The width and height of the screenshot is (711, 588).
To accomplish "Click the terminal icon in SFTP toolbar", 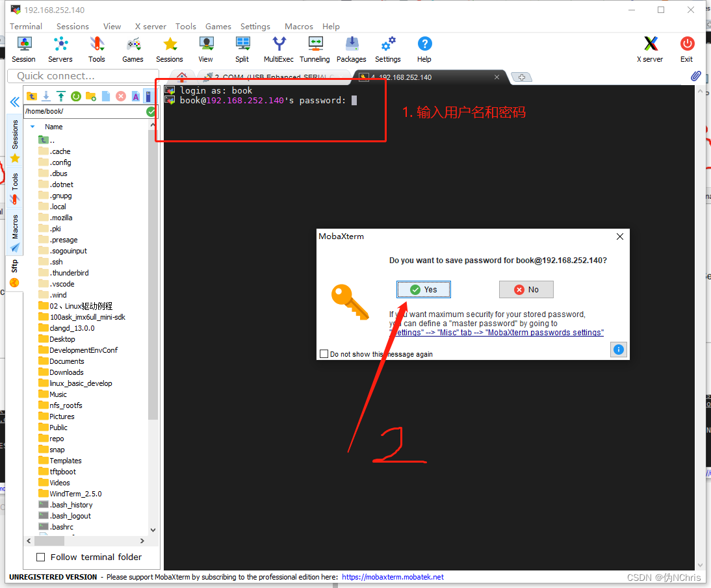I will pyautogui.click(x=148, y=96).
